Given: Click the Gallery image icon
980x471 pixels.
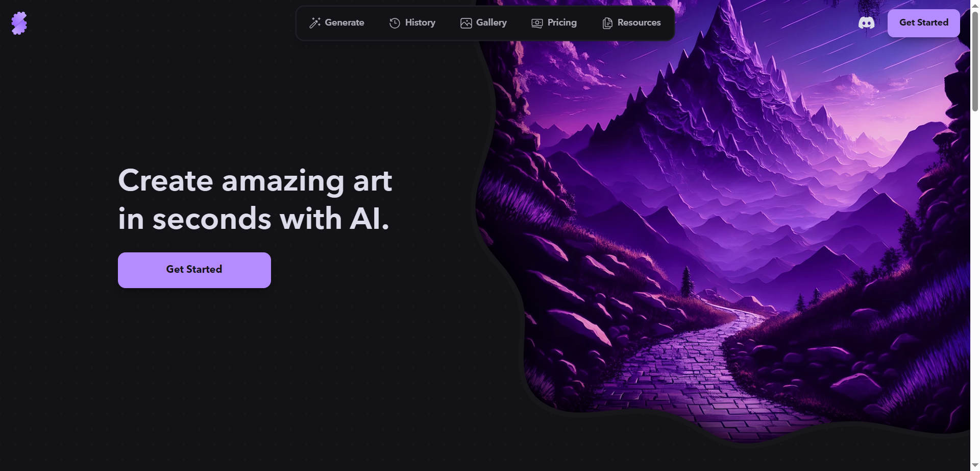Looking at the screenshot, I should (x=466, y=23).
